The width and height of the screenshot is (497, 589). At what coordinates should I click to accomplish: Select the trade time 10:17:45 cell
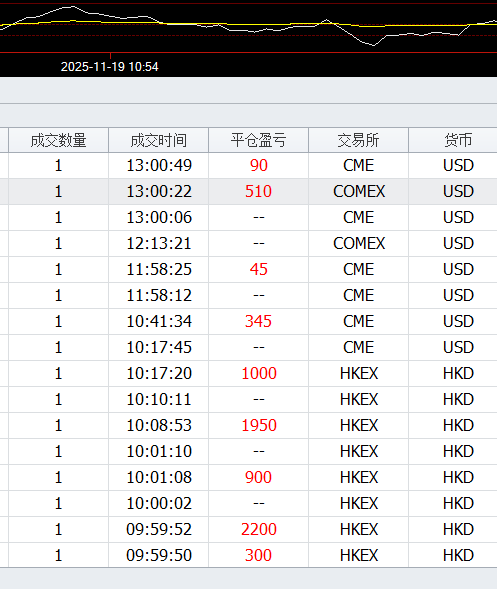pos(159,347)
